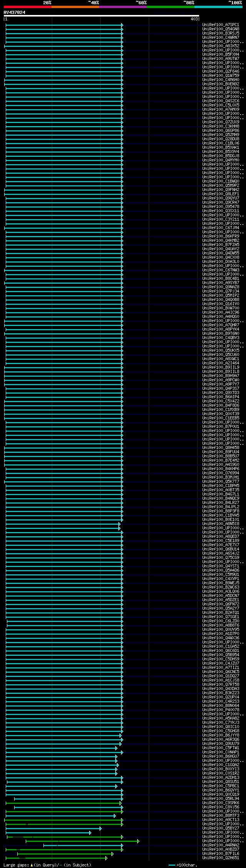Select label UniRef100_A7TIZ1
The width and height of the screenshot is (246, 868).
pyautogui.click(x=221, y=667)
